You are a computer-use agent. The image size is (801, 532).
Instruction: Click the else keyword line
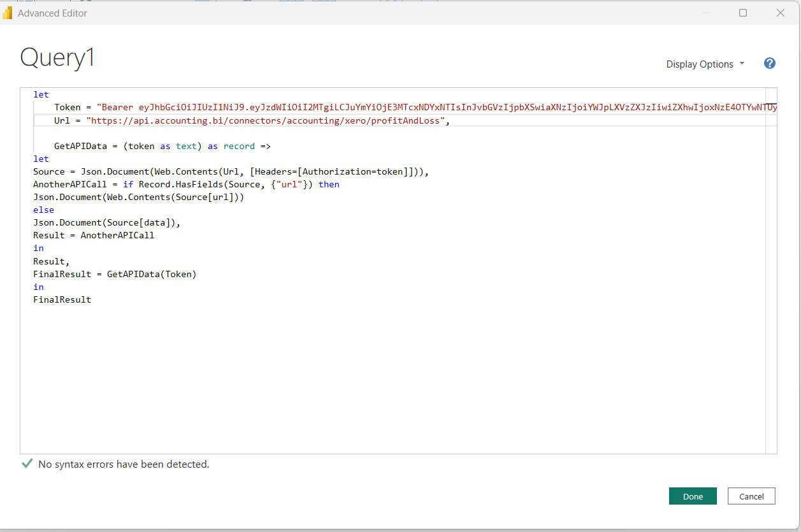pyautogui.click(x=44, y=210)
